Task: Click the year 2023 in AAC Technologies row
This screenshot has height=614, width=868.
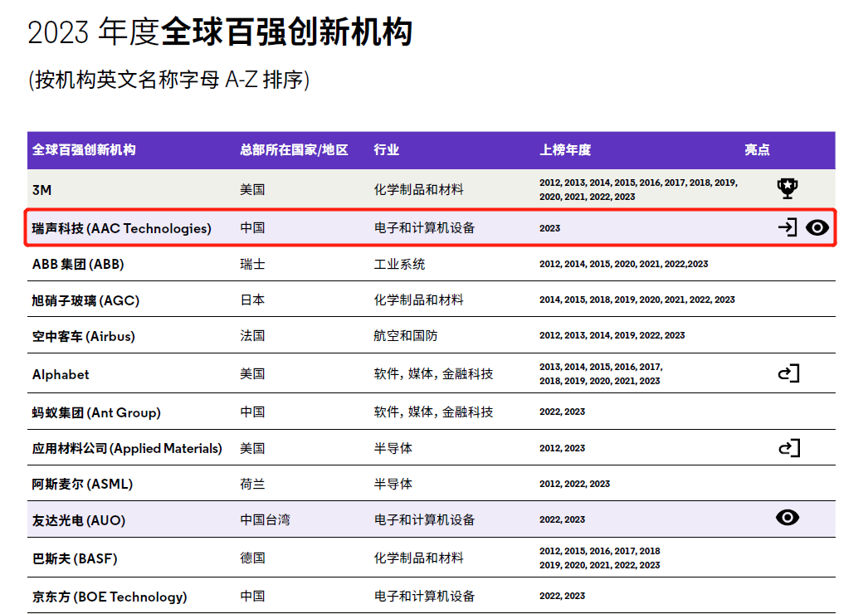Action: pyautogui.click(x=549, y=228)
